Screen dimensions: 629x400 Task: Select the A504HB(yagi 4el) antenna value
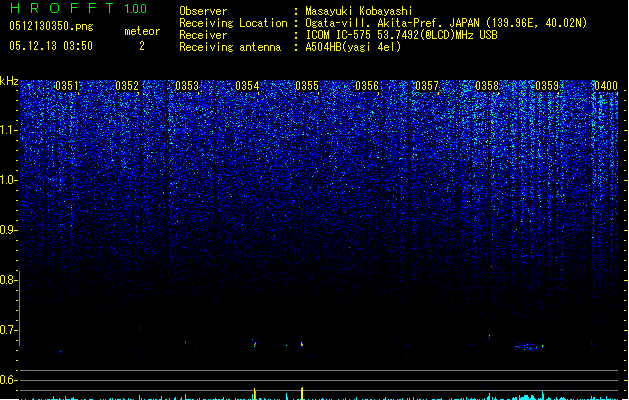tap(353, 47)
